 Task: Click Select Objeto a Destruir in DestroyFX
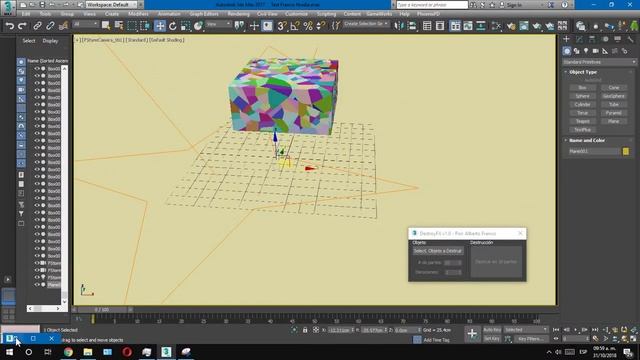tap(438, 251)
